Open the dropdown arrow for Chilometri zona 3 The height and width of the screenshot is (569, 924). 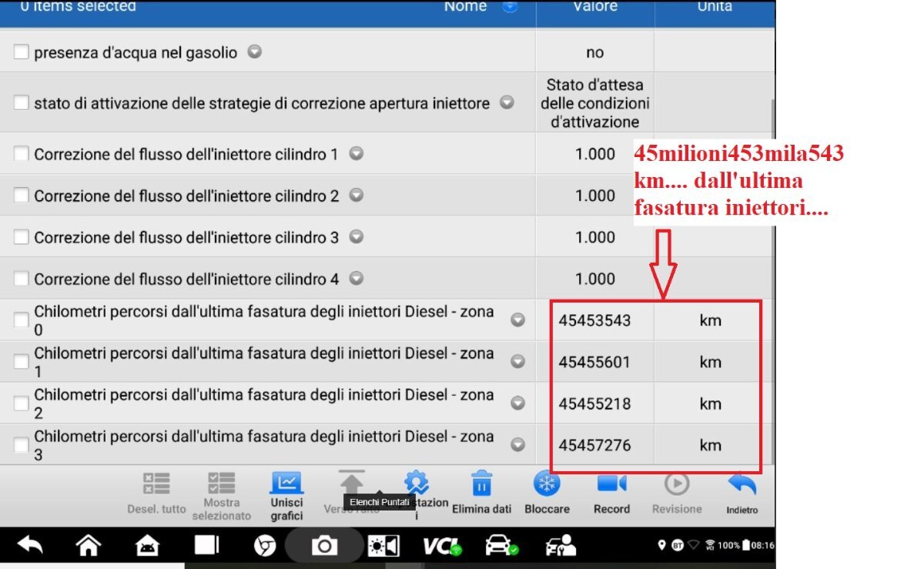point(518,444)
